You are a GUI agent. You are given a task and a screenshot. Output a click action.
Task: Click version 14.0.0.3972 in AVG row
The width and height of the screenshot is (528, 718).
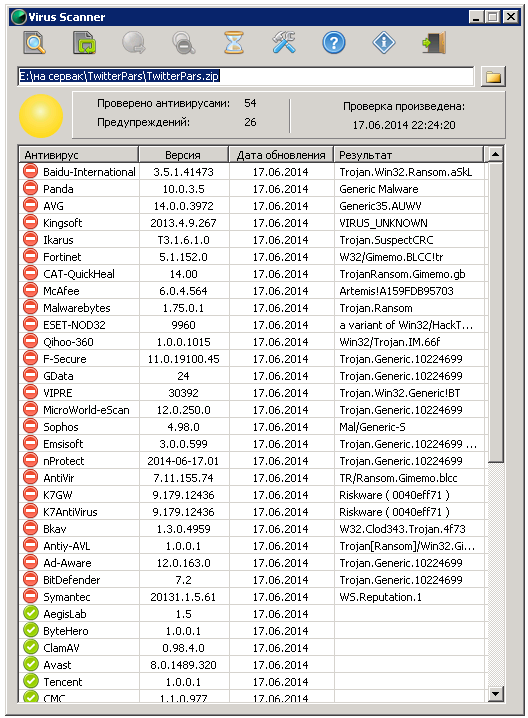(x=183, y=206)
